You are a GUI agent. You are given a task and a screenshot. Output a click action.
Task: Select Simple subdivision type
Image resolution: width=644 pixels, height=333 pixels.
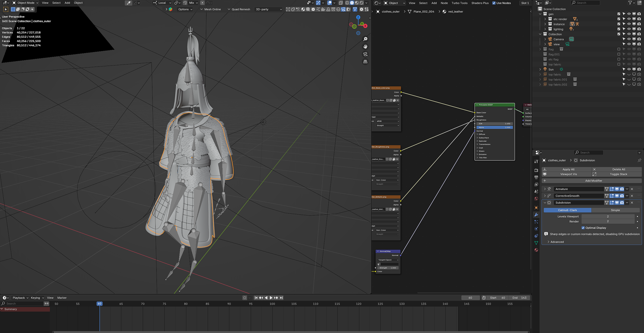pos(615,210)
